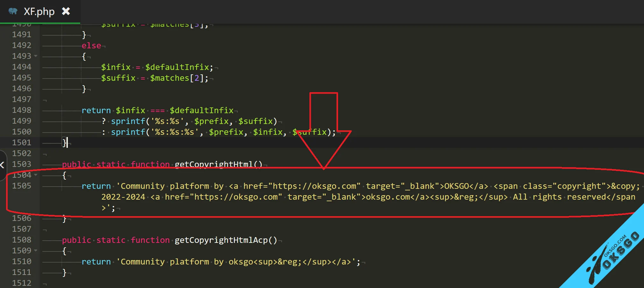Click line number 1505
This screenshot has width=644, height=288.
pyautogui.click(x=22, y=186)
